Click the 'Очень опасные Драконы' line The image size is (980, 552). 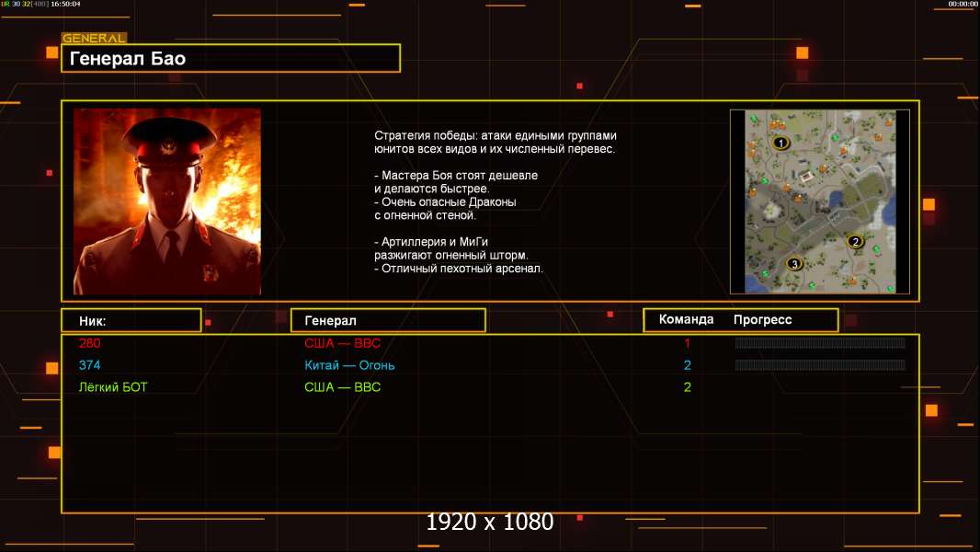(x=445, y=201)
